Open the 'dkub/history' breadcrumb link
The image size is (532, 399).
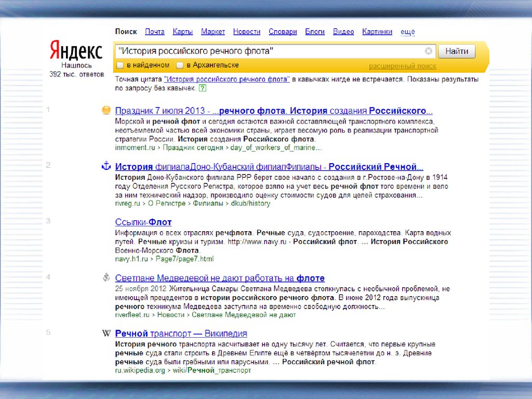(x=250, y=204)
